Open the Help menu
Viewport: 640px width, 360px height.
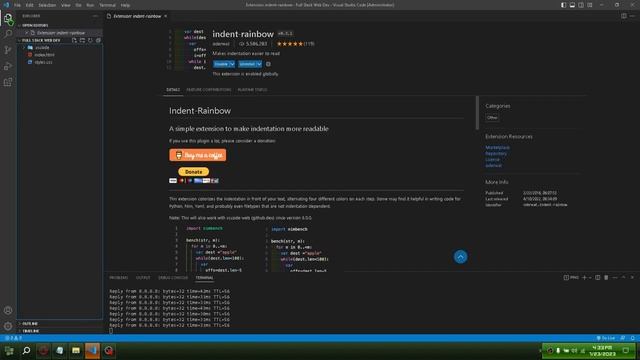click(125, 5)
